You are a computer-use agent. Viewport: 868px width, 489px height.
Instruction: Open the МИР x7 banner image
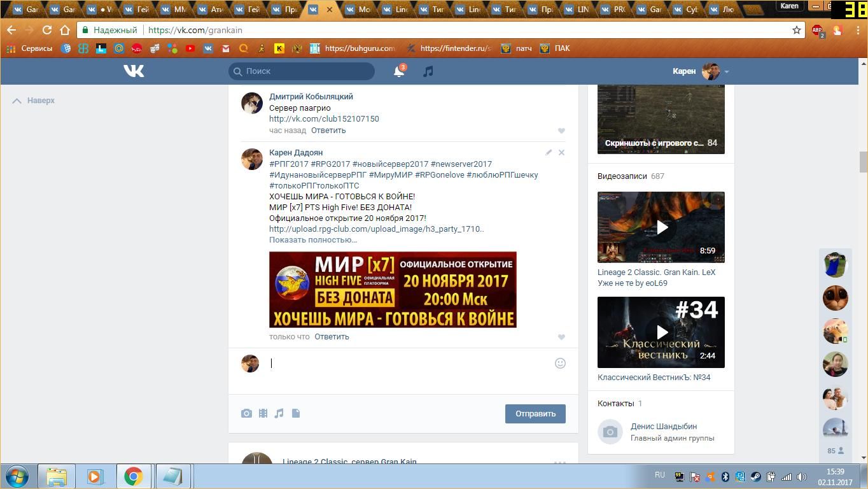(x=393, y=290)
